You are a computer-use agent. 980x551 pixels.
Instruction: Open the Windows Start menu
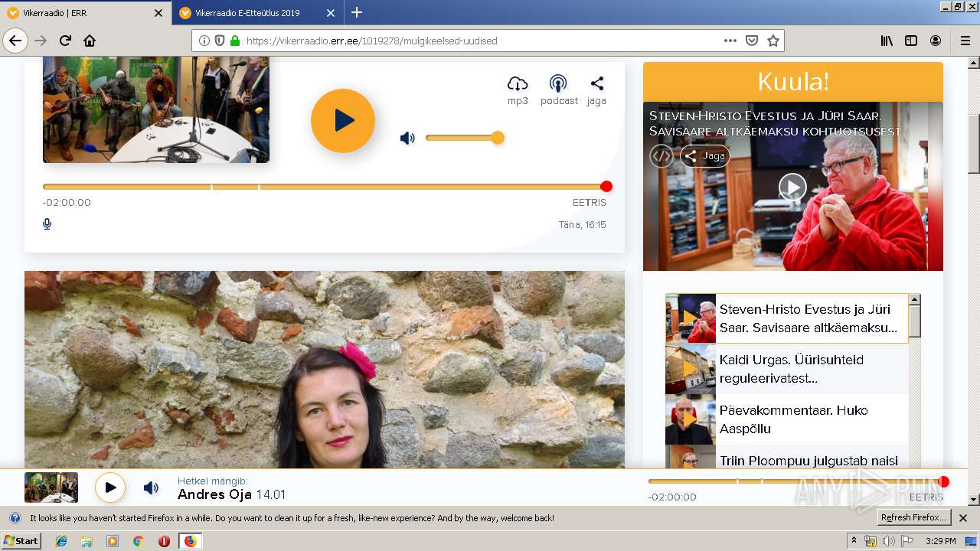pyautogui.click(x=21, y=541)
